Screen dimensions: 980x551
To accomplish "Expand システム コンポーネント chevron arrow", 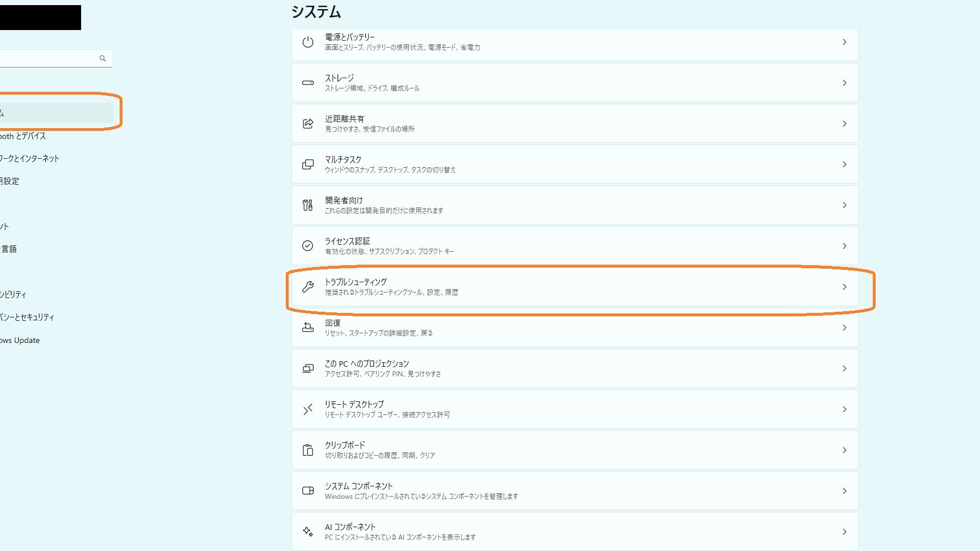I will point(844,491).
